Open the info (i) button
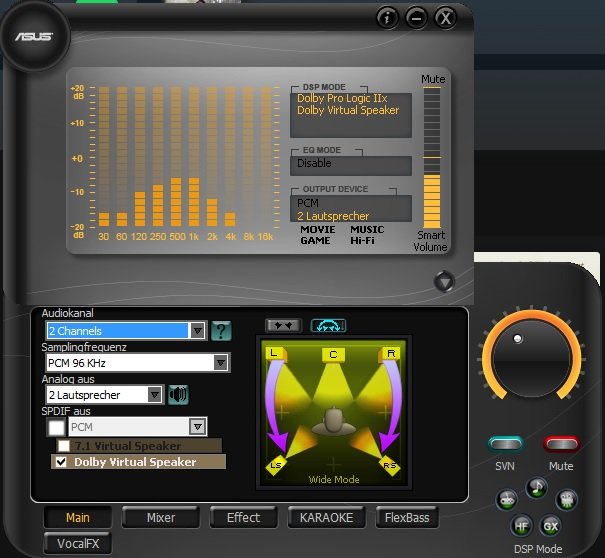The height and width of the screenshot is (558, 605). click(387, 18)
